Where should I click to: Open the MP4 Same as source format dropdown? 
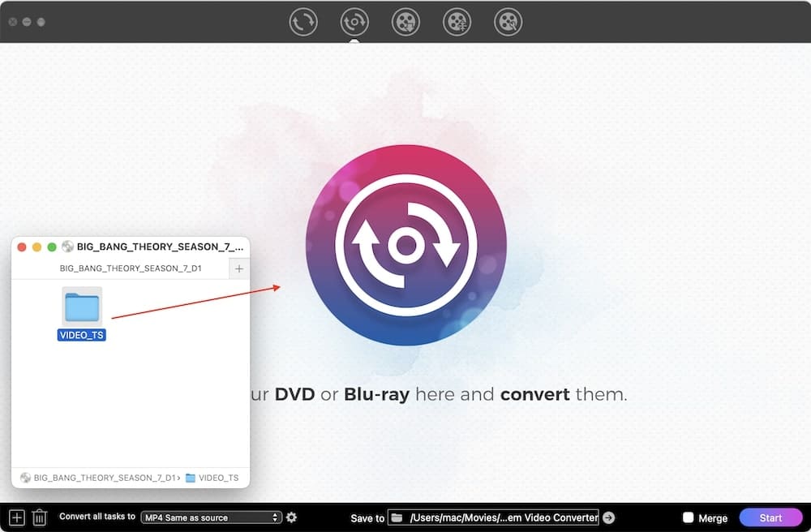click(x=211, y=517)
